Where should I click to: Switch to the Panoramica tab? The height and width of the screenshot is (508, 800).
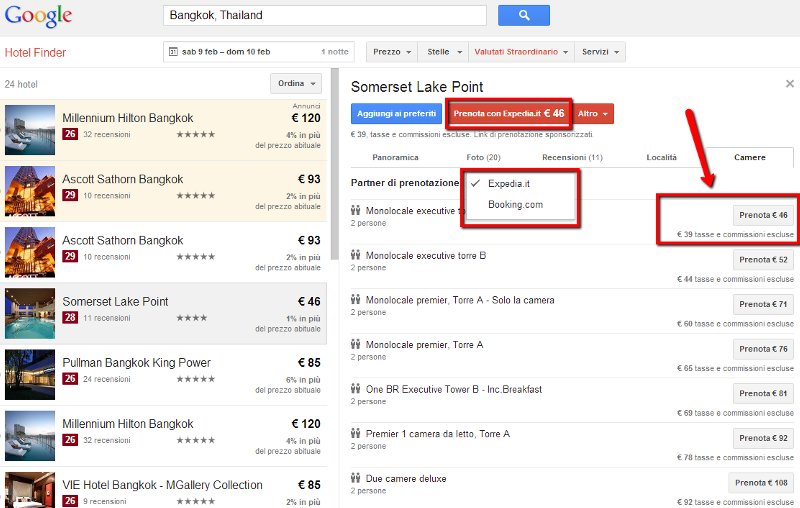pyautogui.click(x=395, y=157)
